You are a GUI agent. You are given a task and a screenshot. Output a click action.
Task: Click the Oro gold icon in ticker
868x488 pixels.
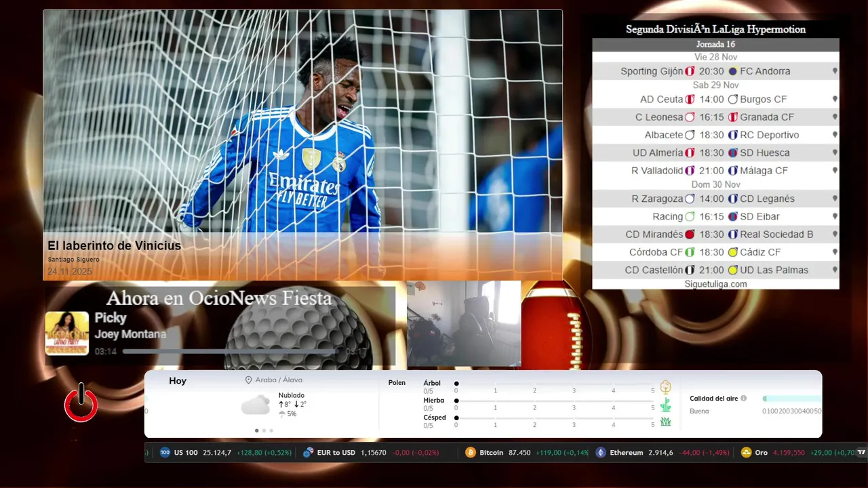point(746,452)
